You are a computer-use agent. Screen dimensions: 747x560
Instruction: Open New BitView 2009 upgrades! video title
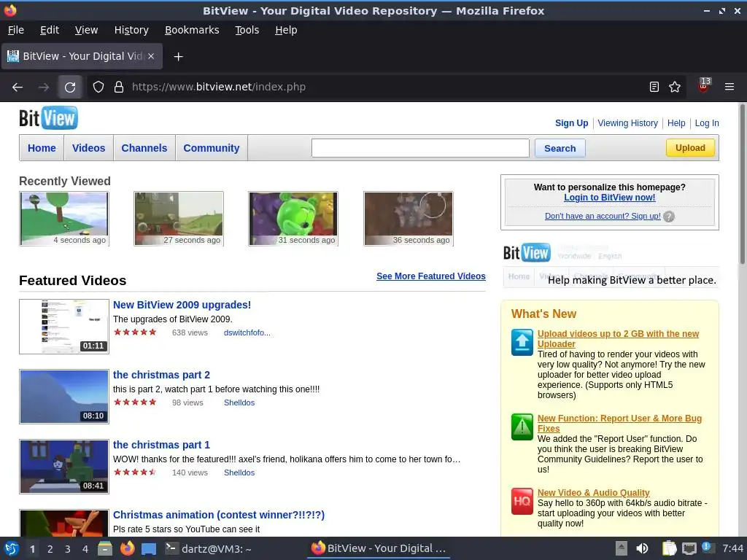182,305
